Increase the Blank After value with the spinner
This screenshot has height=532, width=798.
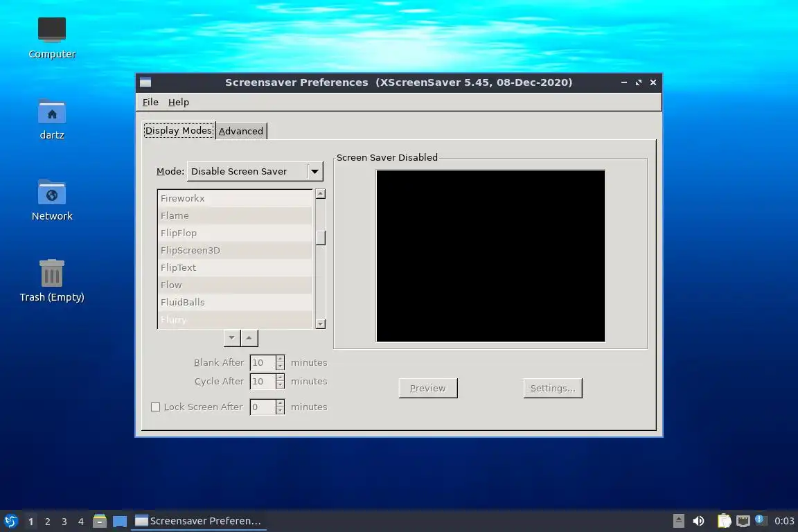click(280, 359)
